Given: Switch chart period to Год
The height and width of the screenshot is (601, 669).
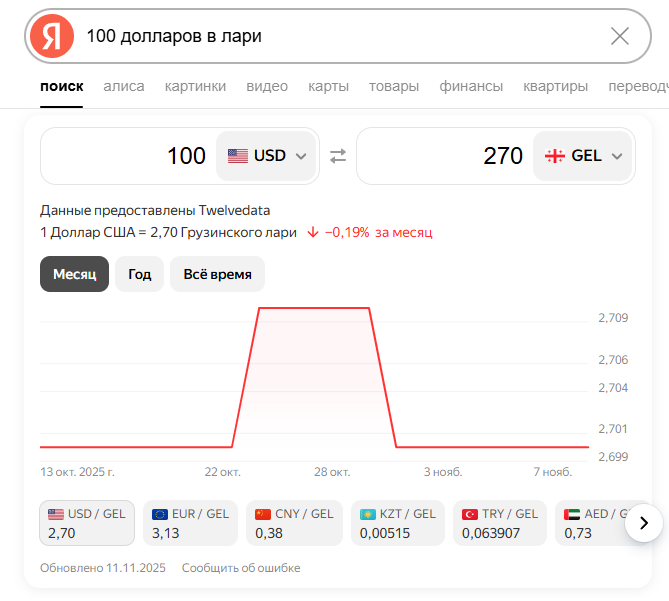Looking at the screenshot, I should [x=139, y=274].
